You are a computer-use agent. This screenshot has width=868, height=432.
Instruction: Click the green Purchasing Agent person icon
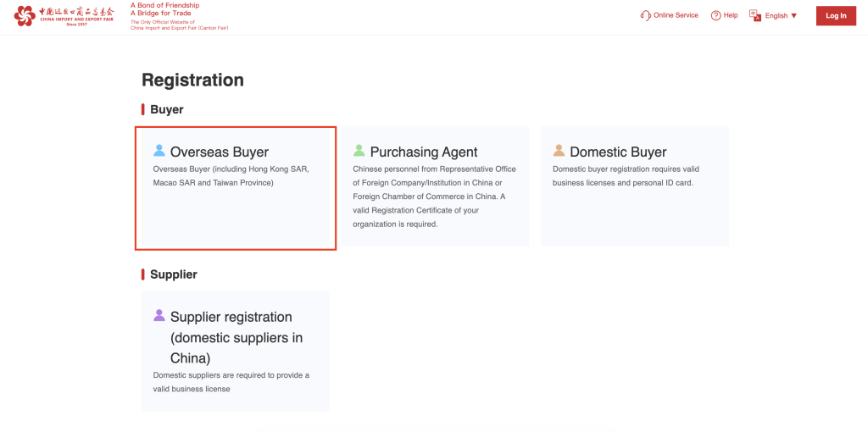click(359, 151)
